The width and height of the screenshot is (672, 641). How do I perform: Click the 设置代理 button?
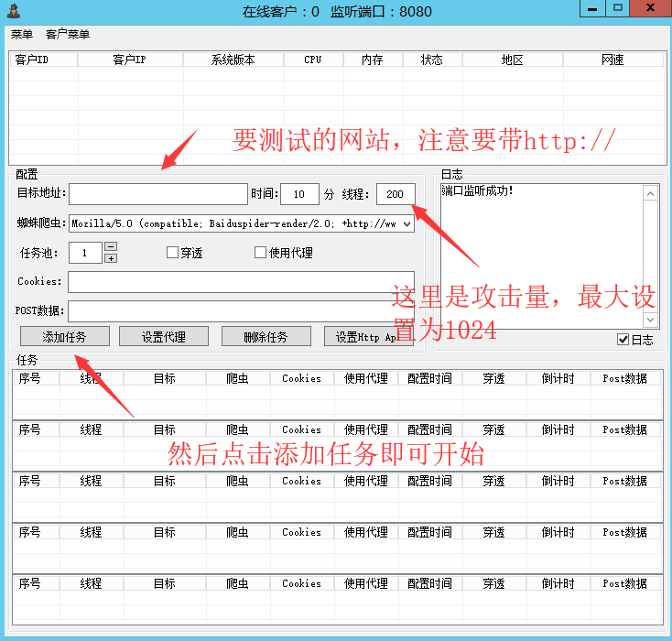(164, 337)
